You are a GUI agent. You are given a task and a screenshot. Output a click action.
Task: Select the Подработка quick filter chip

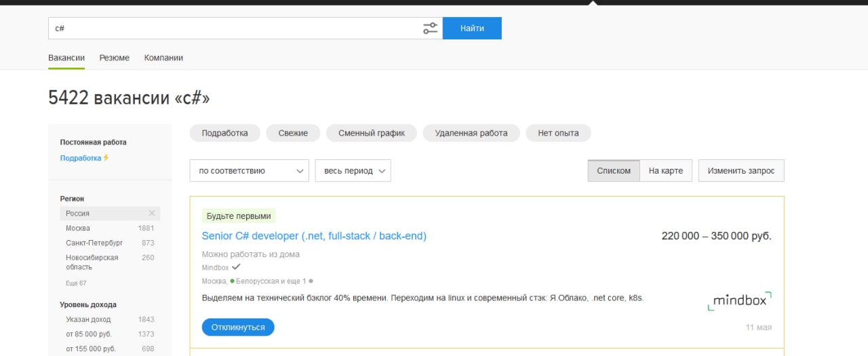point(224,133)
